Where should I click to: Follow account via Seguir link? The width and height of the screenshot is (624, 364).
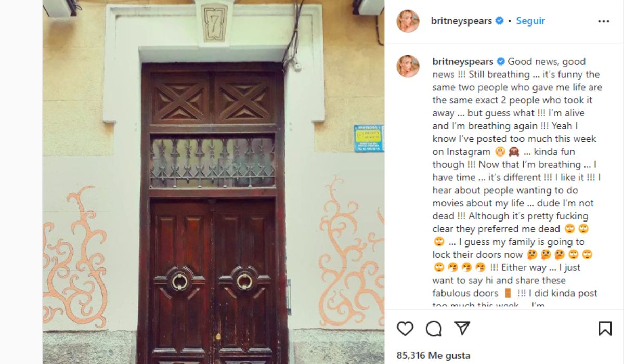click(530, 21)
